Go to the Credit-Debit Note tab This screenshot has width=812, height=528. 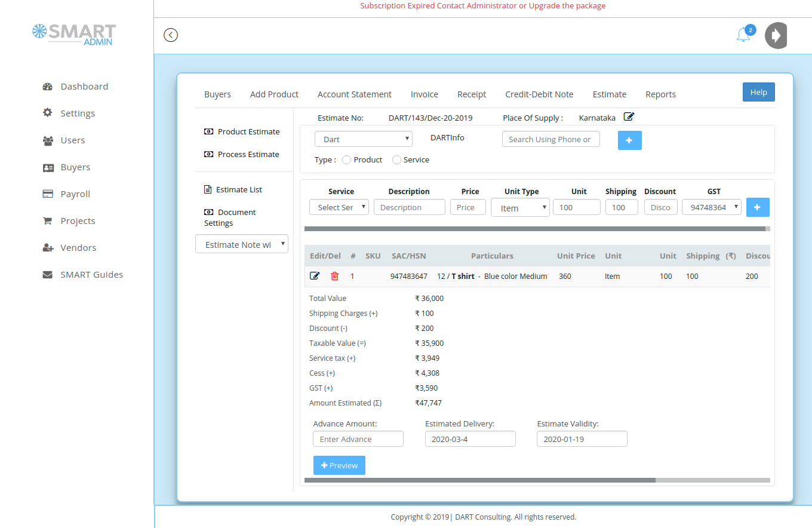539,94
